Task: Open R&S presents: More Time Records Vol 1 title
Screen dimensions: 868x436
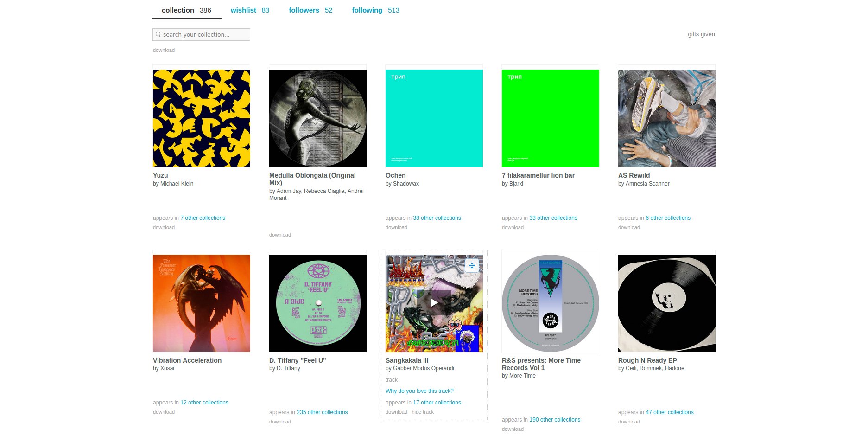Action: (541, 364)
